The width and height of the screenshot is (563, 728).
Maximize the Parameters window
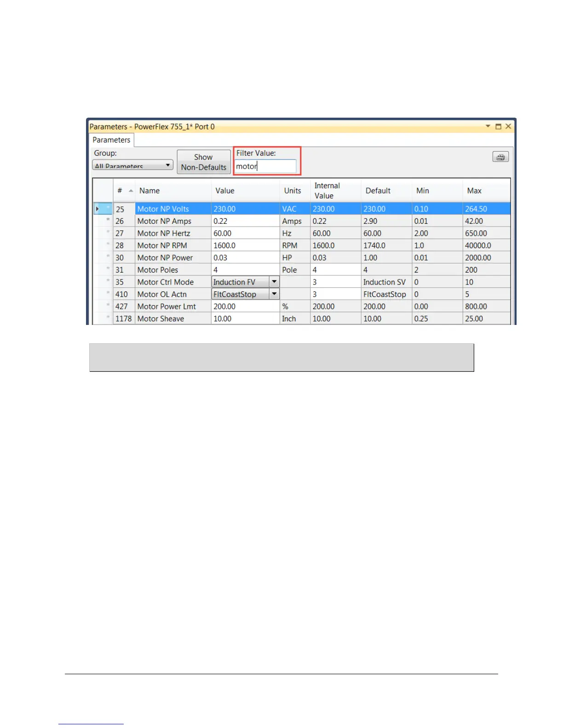click(x=498, y=126)
